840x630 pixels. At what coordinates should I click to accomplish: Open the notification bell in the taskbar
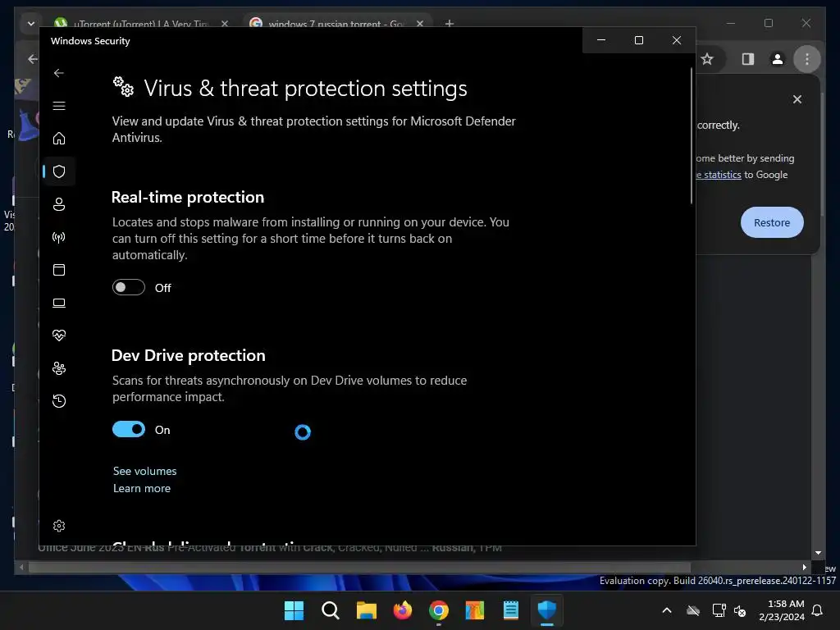[818, 610]
